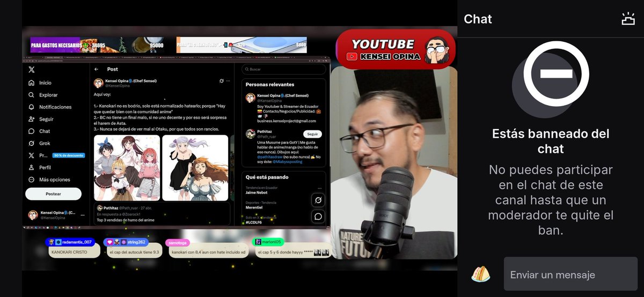Open the 'Merentiel' trending topic

tap(255, 207)
